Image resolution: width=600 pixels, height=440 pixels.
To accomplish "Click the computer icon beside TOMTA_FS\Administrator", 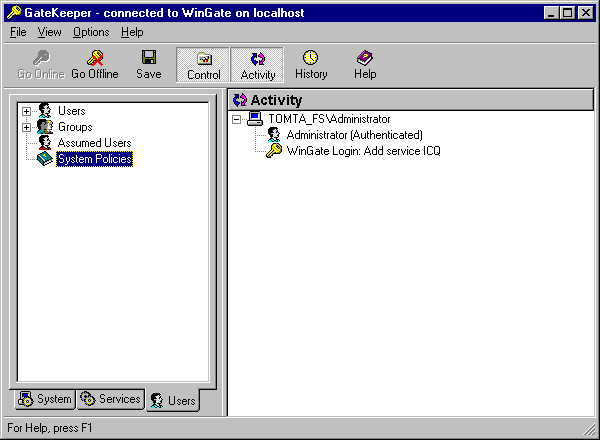I will (255, 119).
